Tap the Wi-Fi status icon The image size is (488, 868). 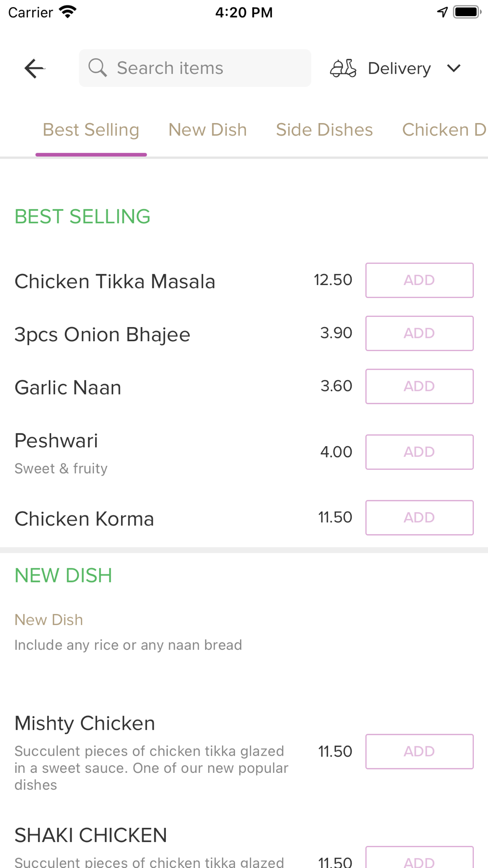[x=68, y=12]
